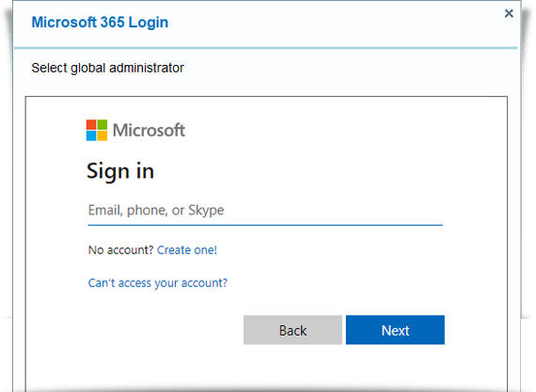The image size is (536, 392).
Task: Click the Microsoft 365 Login title
Action: (x=100, y=23)
